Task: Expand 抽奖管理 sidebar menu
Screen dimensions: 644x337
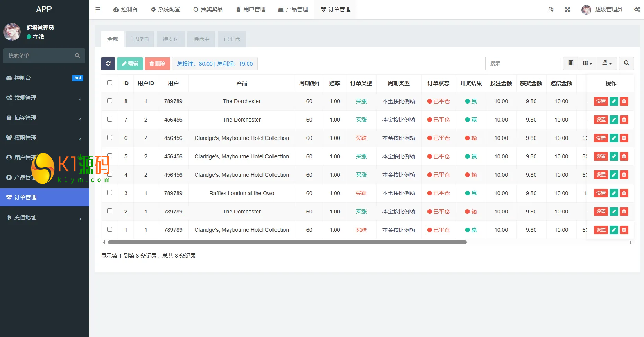Action: point(45,118)
